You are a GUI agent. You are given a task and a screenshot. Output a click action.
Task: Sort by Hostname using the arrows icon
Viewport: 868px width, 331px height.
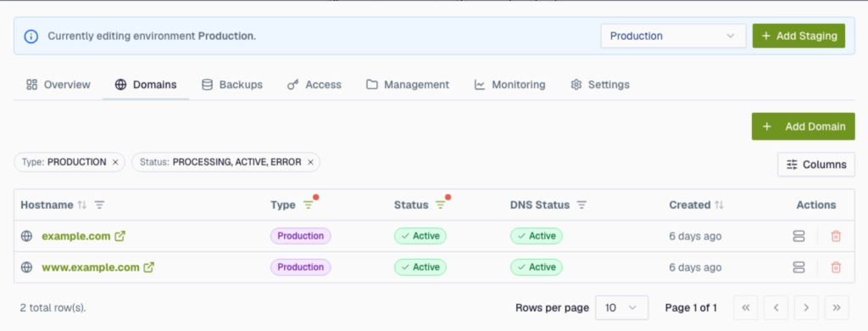(x=82, y=205)
